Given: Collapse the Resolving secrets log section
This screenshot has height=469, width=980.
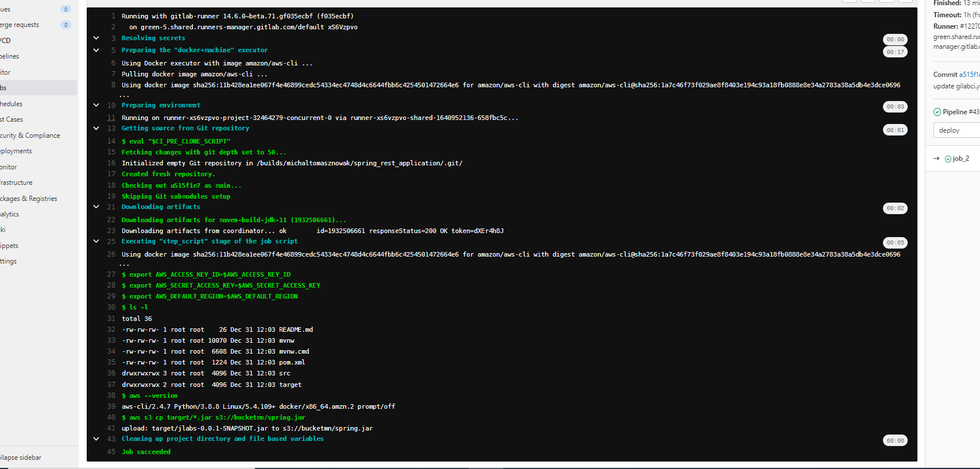Looking at the screenshot, I should click(x=96, y=38).
